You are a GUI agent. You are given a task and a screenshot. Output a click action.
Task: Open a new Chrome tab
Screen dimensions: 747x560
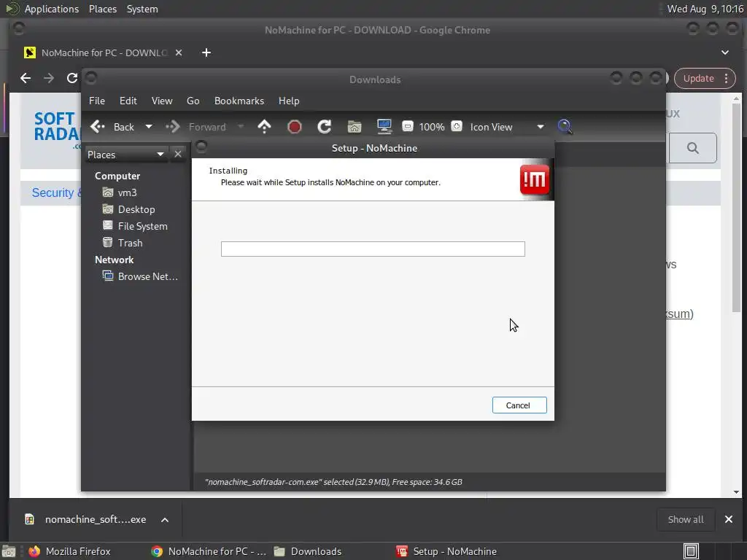click(x=206, y=52)
